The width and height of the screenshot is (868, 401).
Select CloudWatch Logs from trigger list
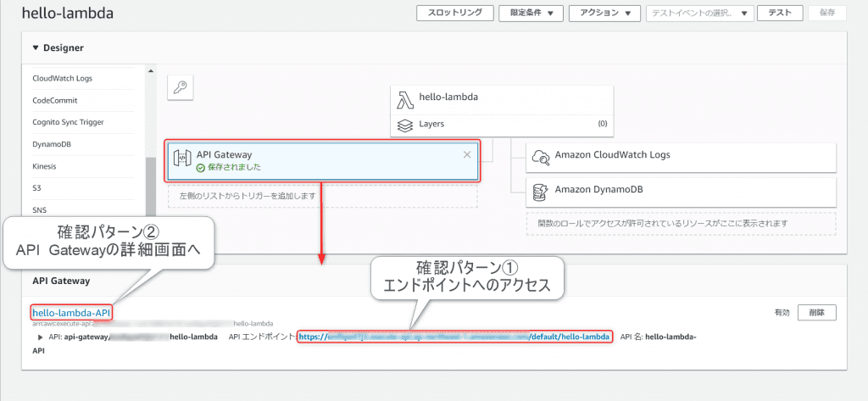(62, 79)
